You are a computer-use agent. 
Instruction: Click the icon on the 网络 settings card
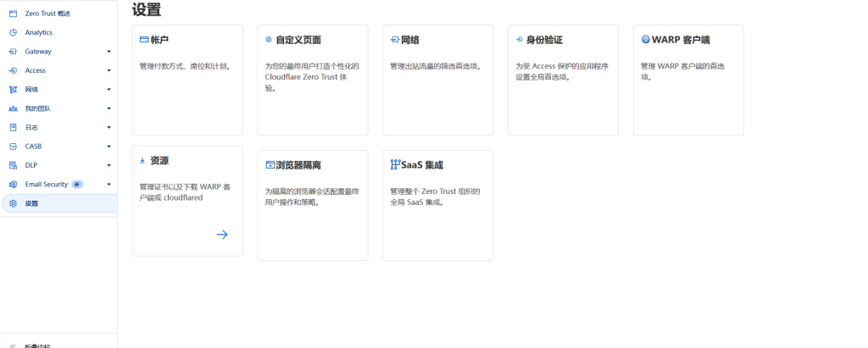pos(395,40)
